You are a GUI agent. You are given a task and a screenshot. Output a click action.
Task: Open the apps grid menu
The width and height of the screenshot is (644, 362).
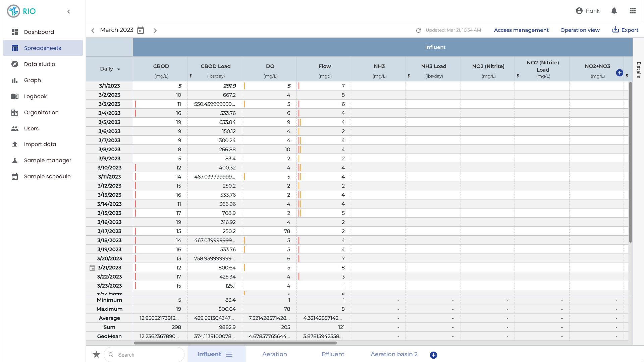[633, 11]
